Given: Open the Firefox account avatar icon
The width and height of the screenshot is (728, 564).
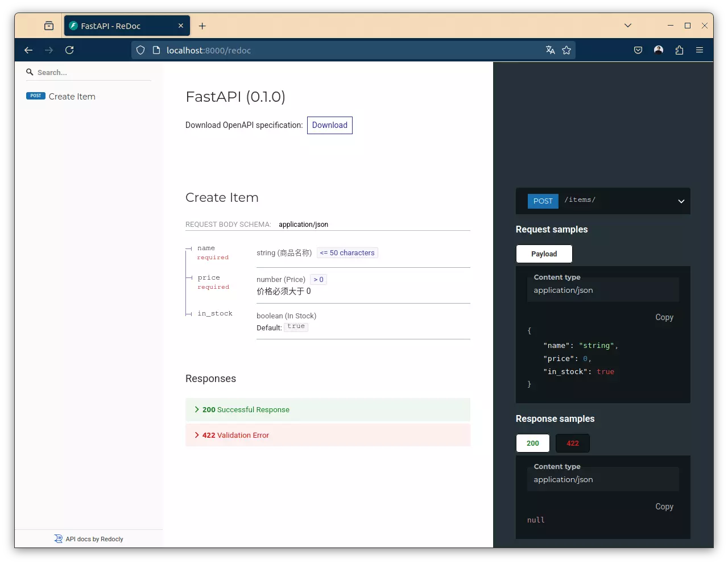Looking at the screenshot, I should 659,50.
